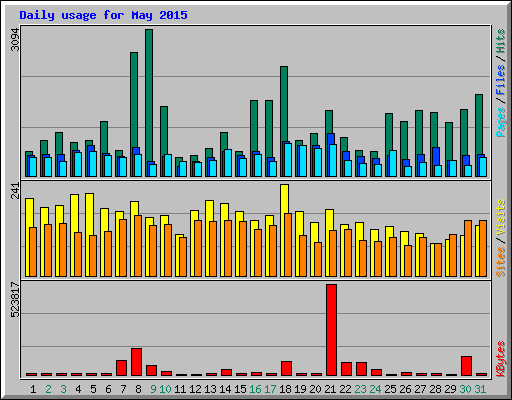Click day 6 on the x-axis
The image size is (512, 400).
click(108, 389)
